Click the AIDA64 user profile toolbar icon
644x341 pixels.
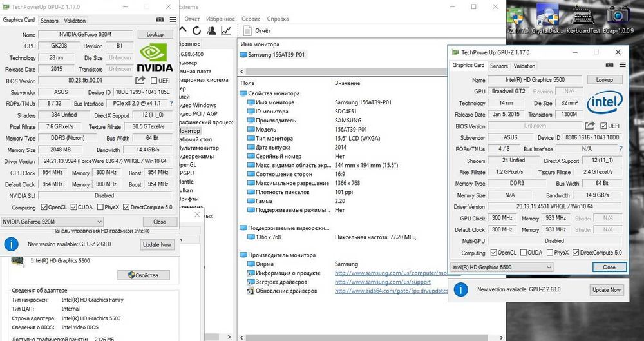click(x=211, y=30)
